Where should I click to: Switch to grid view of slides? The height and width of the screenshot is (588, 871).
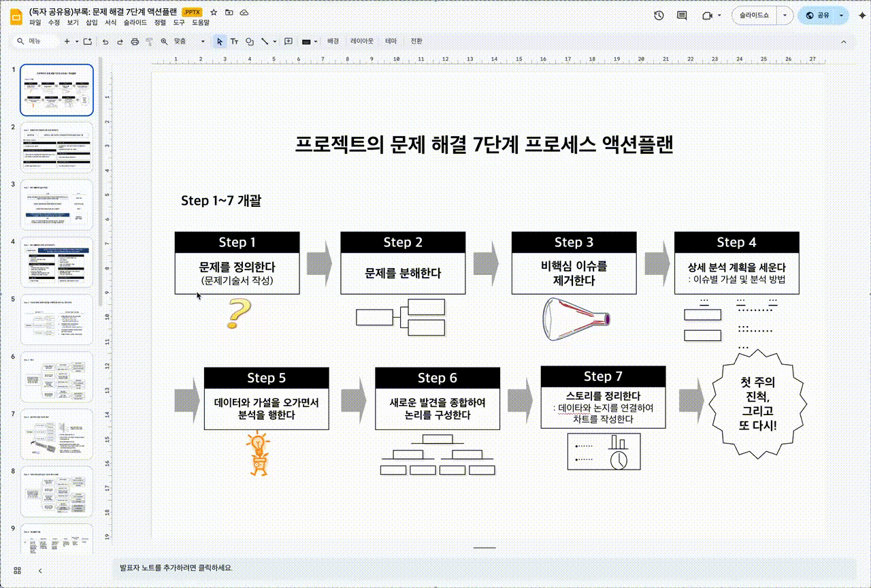point(18,570)
